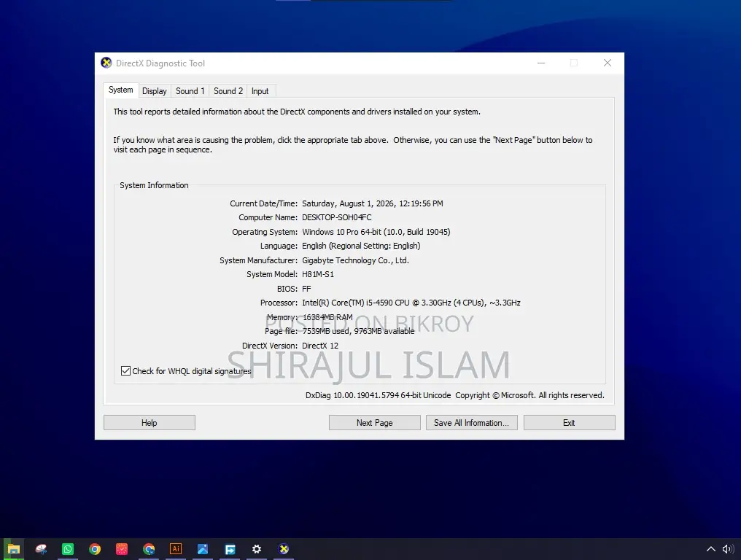Click the Intel Core i5-4590 processor text
The width and height of the screenshot is (741, 560).
click(411, 303)
